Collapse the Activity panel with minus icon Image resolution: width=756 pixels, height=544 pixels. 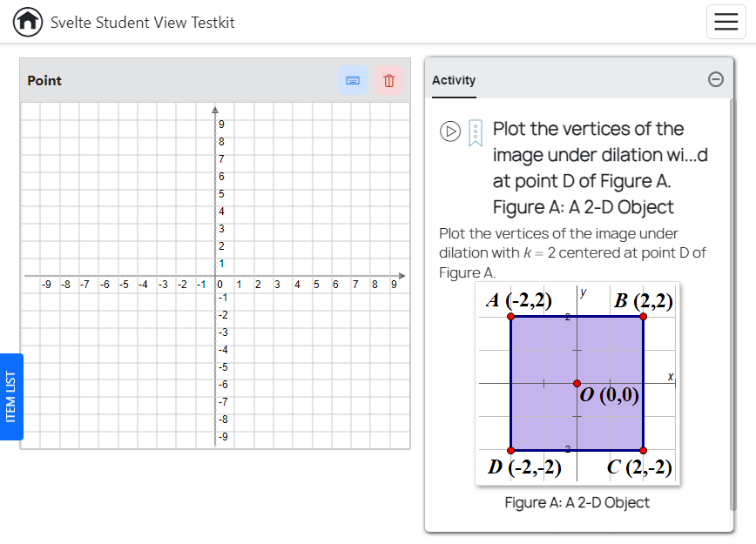715,78
